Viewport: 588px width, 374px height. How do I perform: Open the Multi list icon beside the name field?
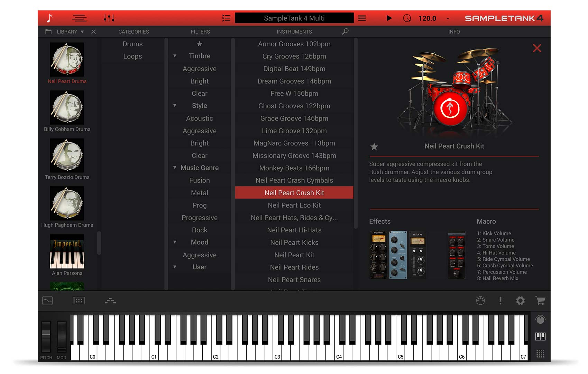point(227,18)
